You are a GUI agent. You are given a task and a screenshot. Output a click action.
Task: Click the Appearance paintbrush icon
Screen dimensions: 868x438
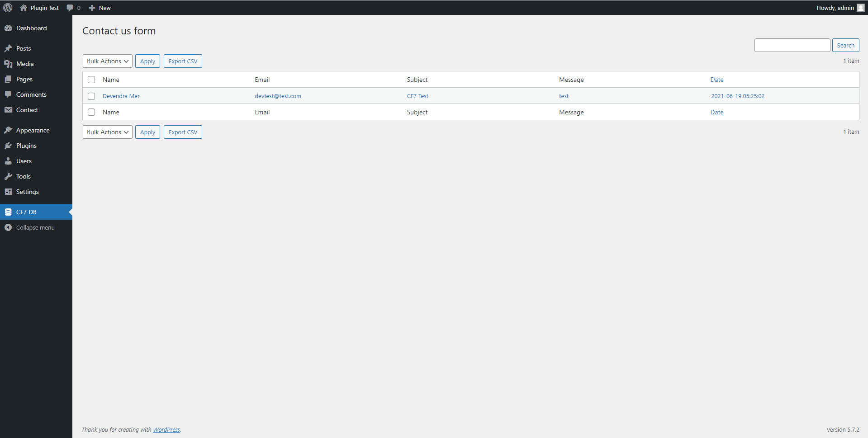(8, 130)
